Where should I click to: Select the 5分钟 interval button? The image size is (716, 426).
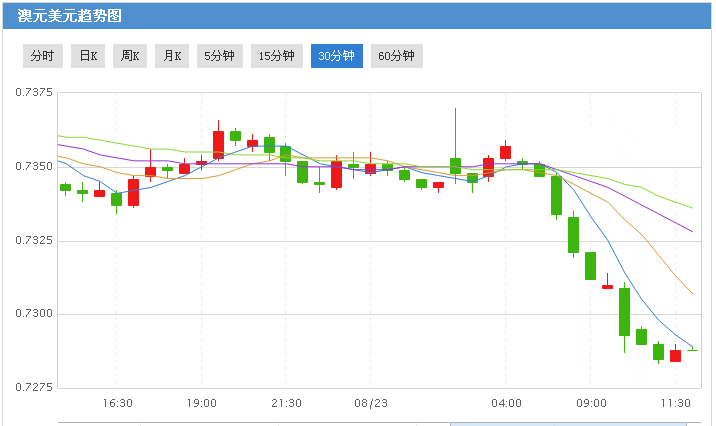[x=219, y=56]
